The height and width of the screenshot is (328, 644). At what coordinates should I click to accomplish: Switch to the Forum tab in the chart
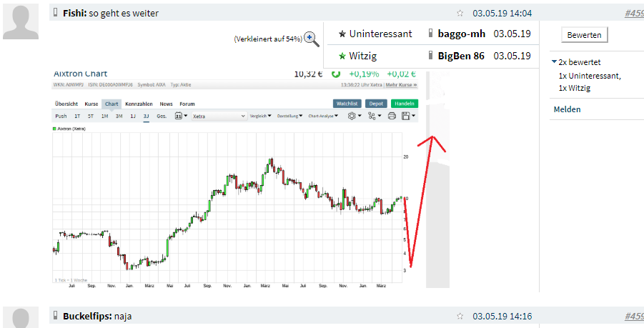(x=187, y=104)
